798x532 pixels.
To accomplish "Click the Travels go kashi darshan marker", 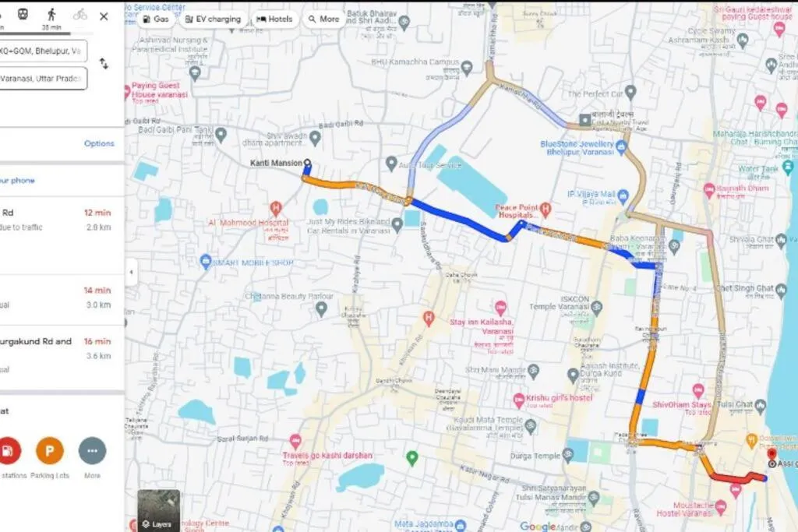I will point(295,440).
